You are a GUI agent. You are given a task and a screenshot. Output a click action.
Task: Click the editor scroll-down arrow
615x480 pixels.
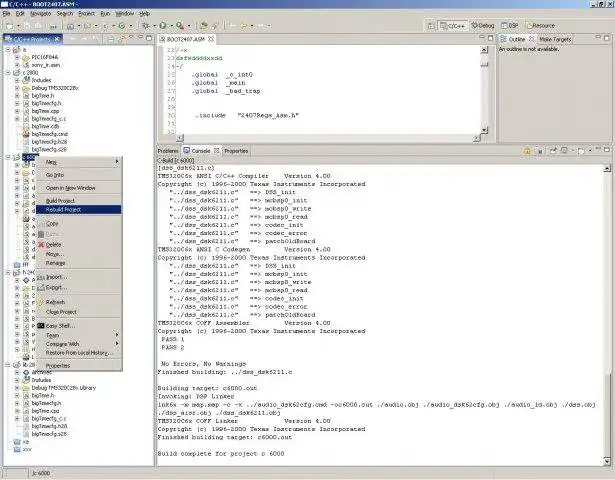(x=484, y=130)
